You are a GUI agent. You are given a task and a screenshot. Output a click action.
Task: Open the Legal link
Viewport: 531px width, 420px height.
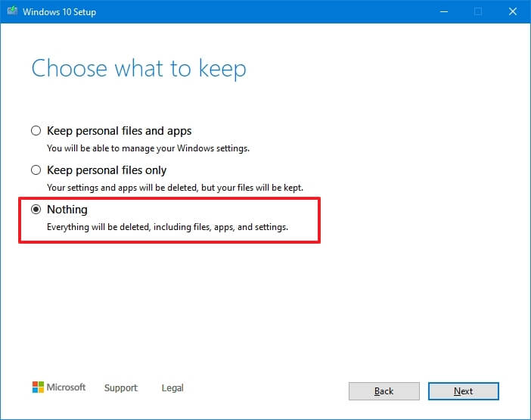pyautogui.click(x=172, y=388)
